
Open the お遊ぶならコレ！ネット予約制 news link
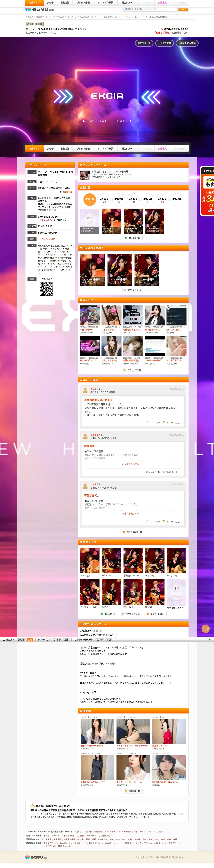pos(109,172)
